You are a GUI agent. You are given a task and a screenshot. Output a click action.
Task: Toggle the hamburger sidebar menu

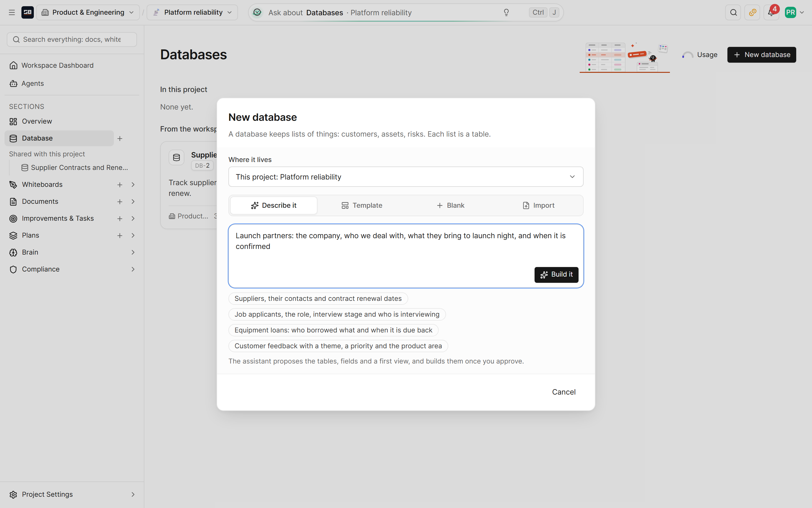pyautogui.click(x=12, y=12)
